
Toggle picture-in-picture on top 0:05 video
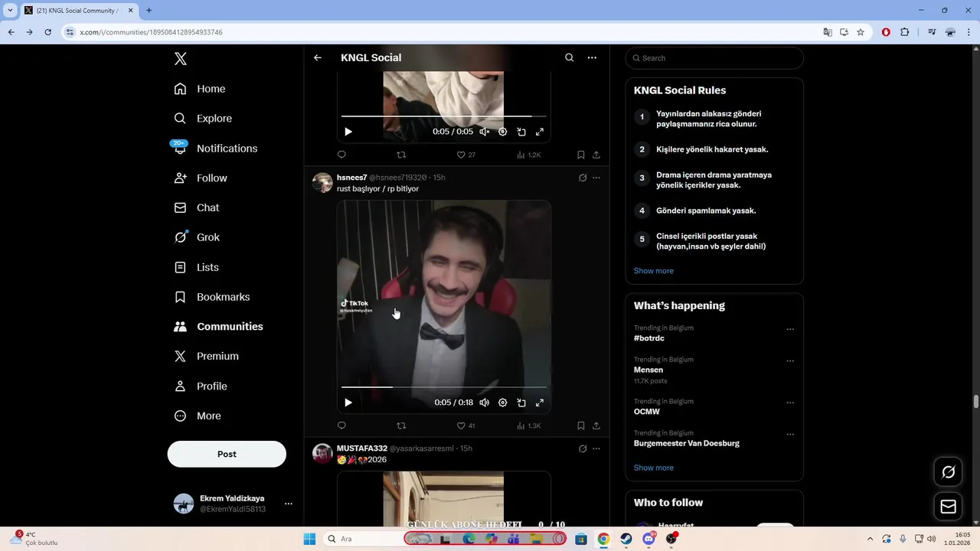pyautogui.click(x=521, y=132)
